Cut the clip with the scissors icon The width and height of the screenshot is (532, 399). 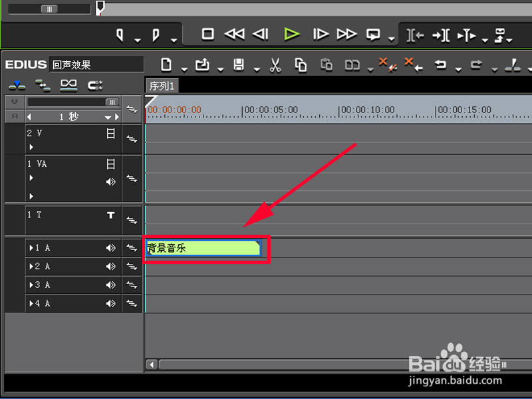click(275, 65)
